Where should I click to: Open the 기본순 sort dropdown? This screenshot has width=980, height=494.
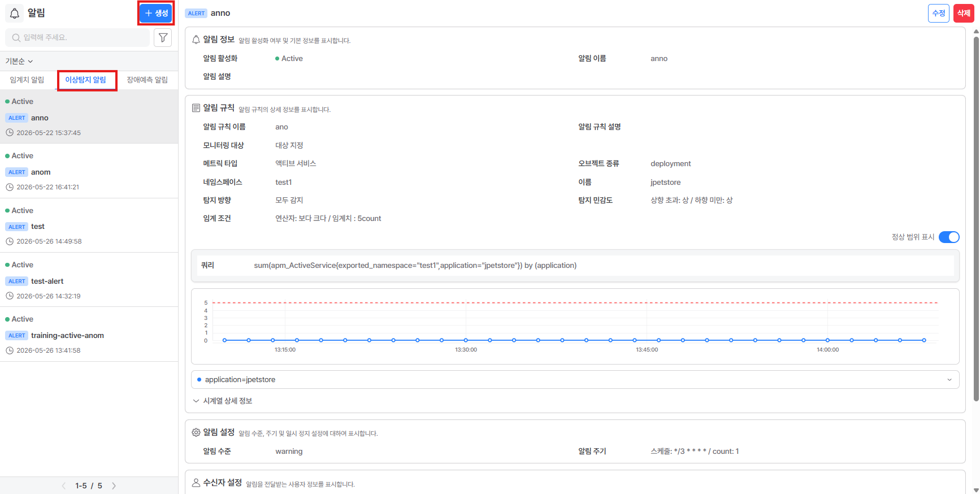point(19,61)
